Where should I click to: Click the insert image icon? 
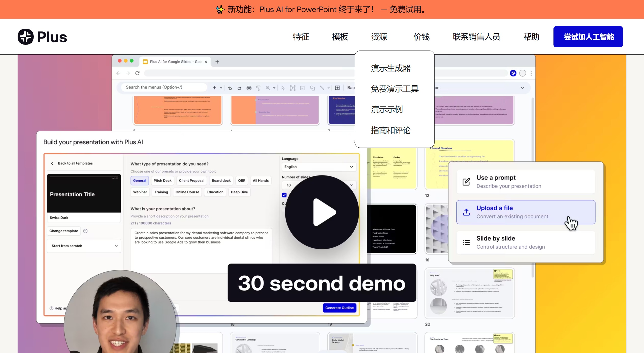[x=303, y=88]
